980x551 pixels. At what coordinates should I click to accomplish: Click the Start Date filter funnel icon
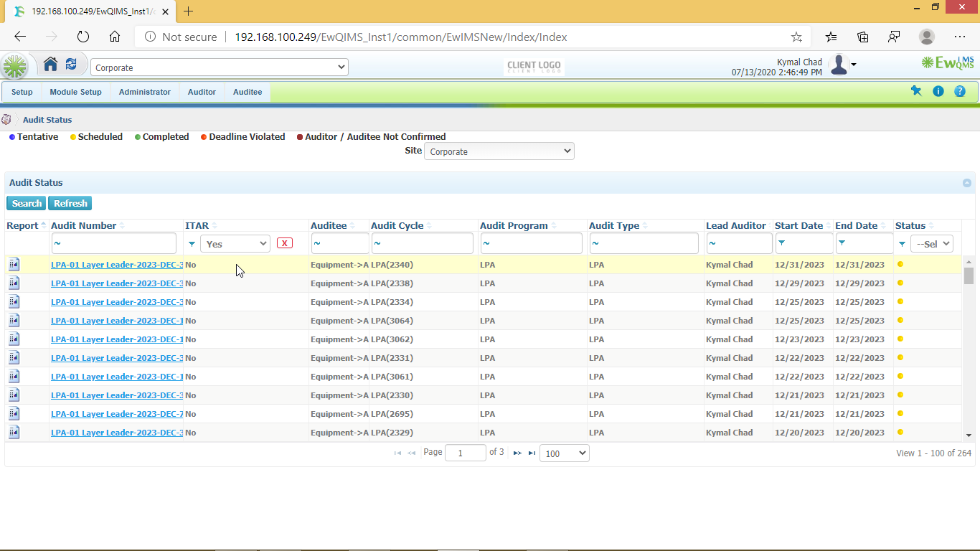click(781, 243)
